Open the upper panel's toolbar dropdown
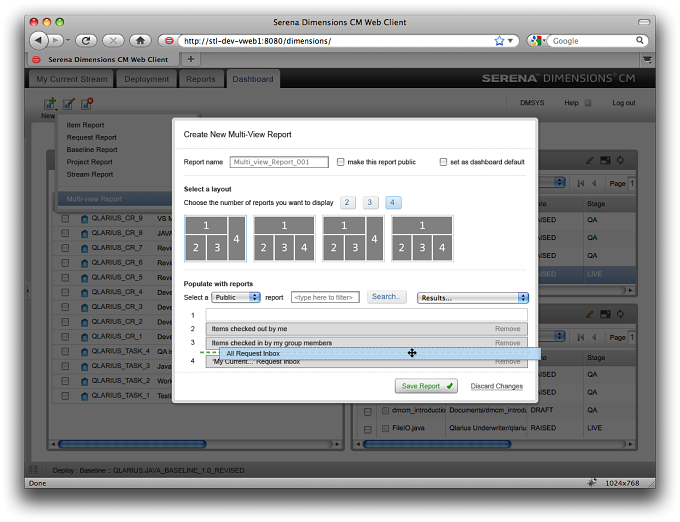Screen dimensions: 680x522 pyautogui.click(x=559, y=182)
